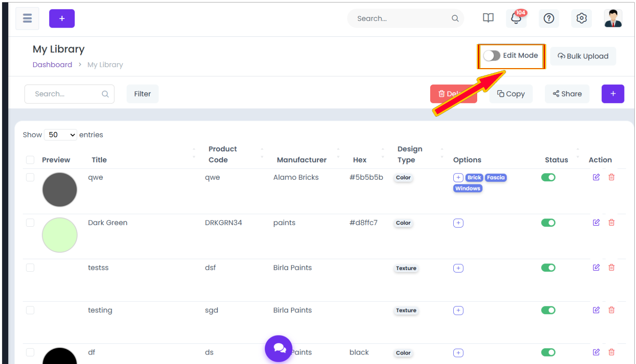Image resolution: width=636 pixels, height=364 pixels.
Task: Edit the df row
Action: click(596, 352)
